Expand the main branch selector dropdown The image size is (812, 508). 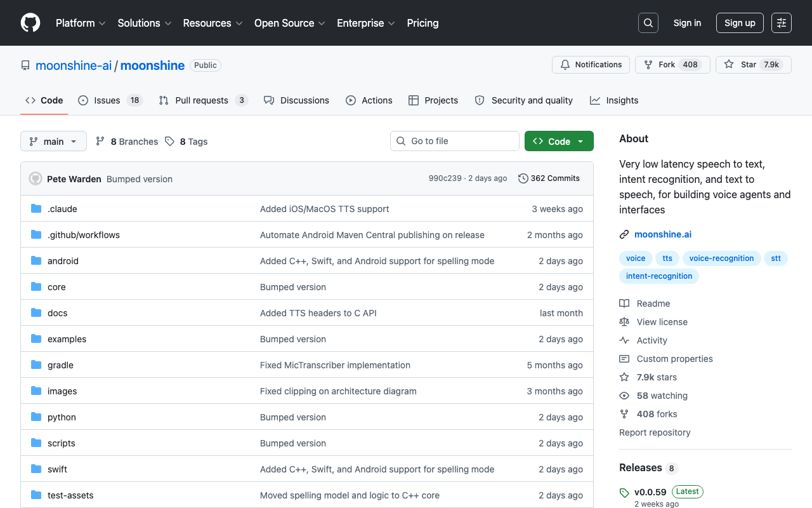click(53, 142)
